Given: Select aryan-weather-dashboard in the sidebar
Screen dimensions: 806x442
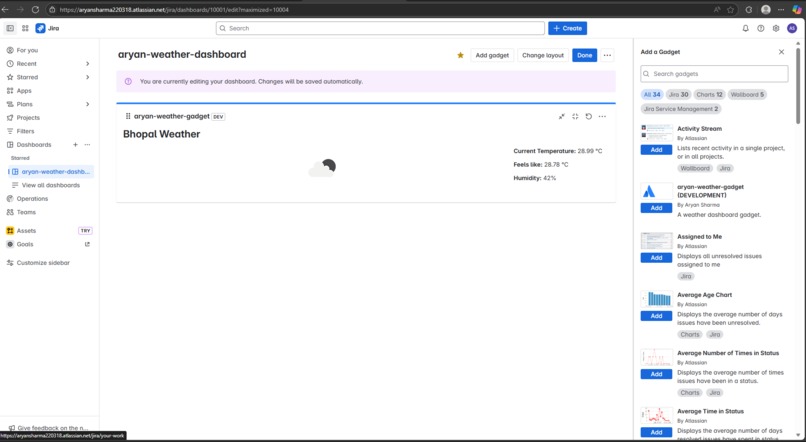Looking at the screenshot, I should (51, 172).
